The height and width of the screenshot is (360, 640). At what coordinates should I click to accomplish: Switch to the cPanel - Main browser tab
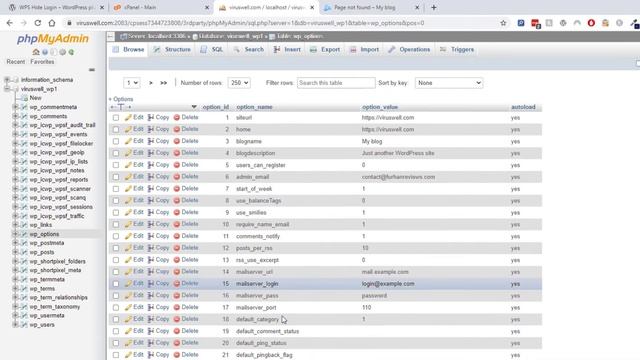(160, 7)
